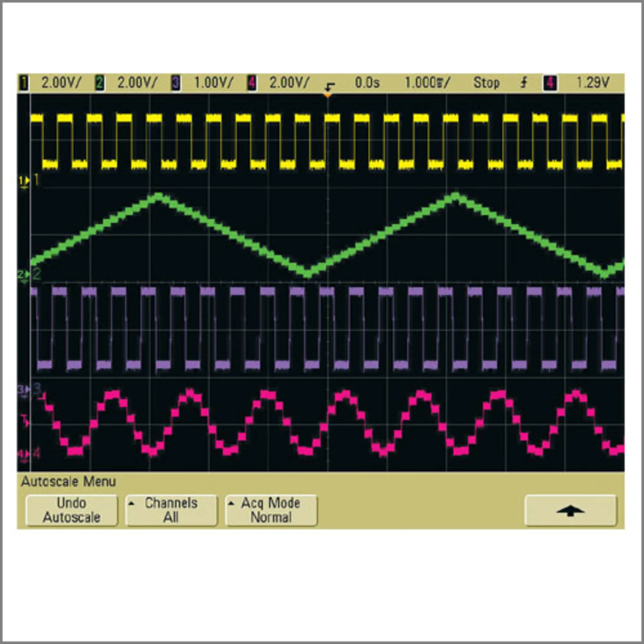The height and width of the screenshot is (644, 644).
Task: Expand the Acq Mode Normal softkey
Action: tap(271, 510)
